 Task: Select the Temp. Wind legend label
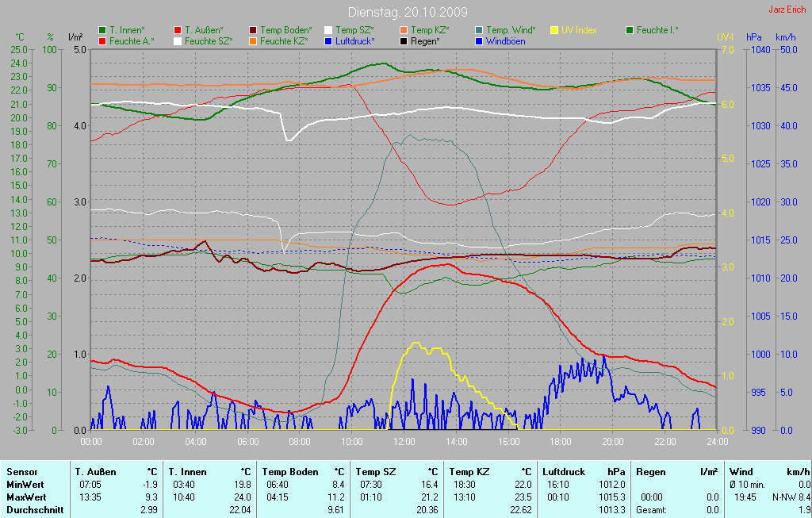pos(511,30)
